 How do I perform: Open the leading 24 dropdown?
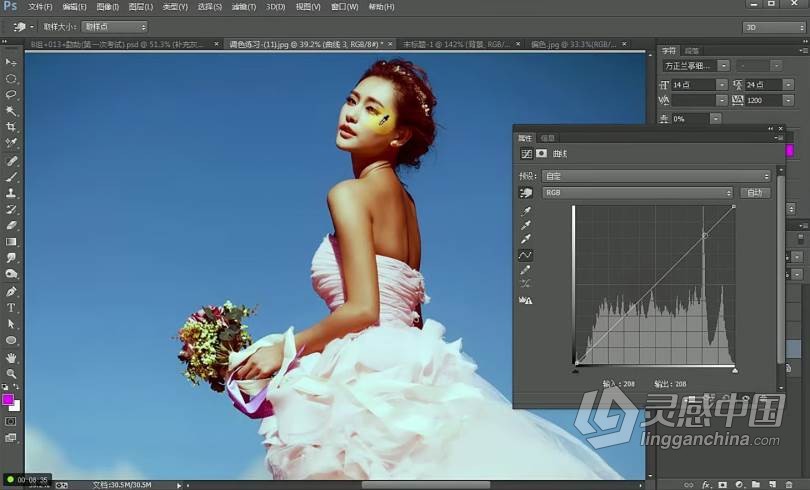coord(788,84)
